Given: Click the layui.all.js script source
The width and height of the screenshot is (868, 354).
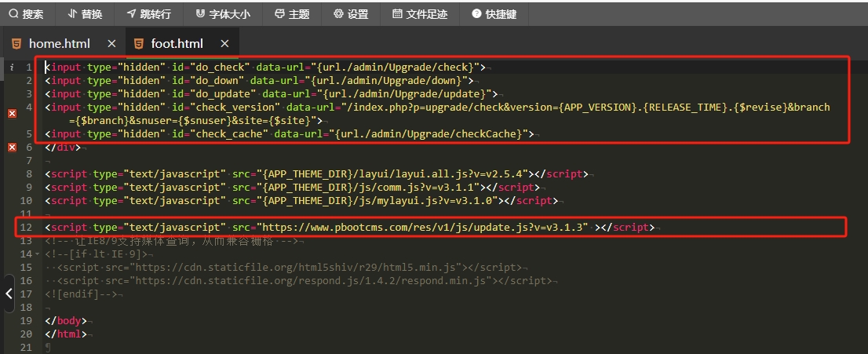Looking at the screenshot, I should pos(394,174).
